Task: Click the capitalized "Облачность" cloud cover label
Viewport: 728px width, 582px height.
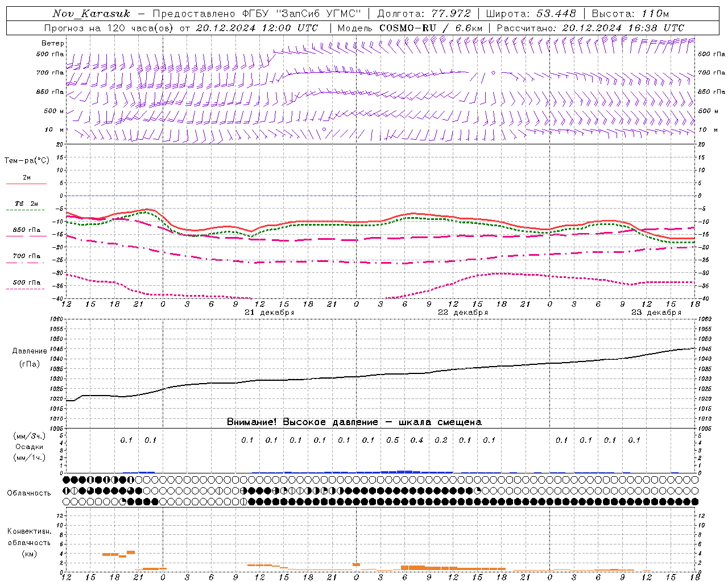Action: tap(29, 493)
